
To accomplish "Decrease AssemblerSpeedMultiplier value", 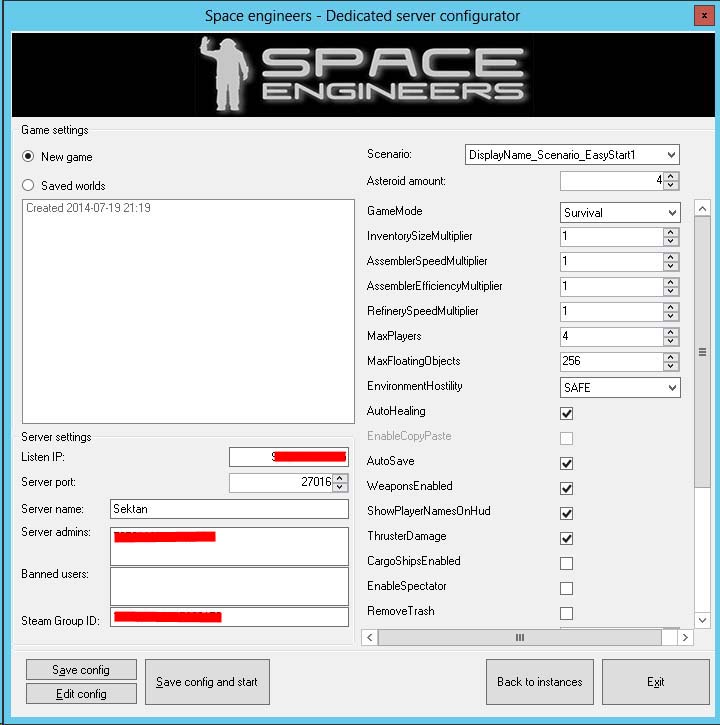I will tap(671, 266).
